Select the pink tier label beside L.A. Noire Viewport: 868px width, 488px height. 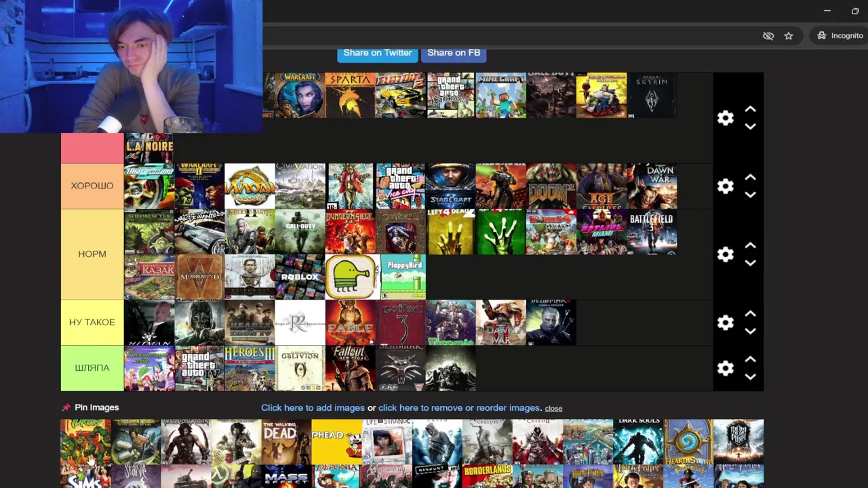(92, 148)
